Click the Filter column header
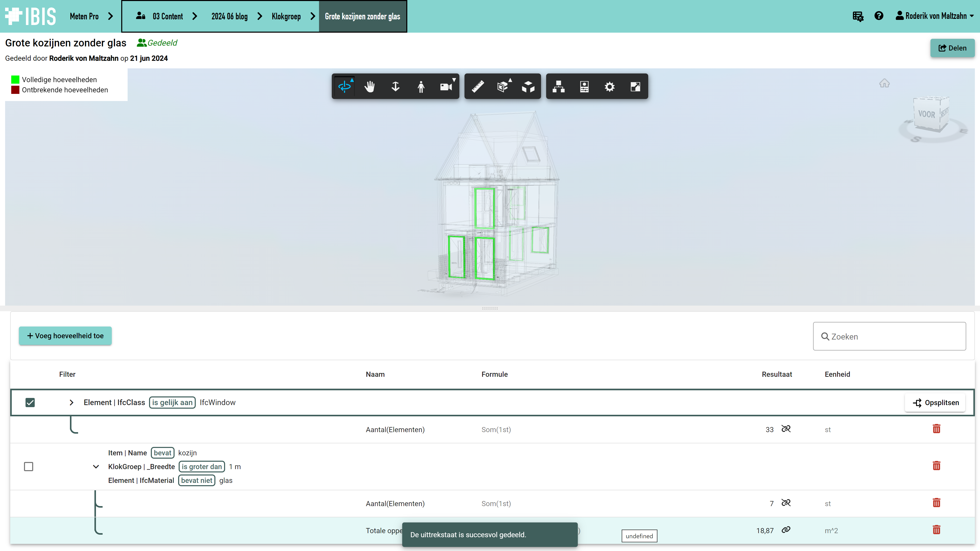The image size is (980, 551). pos(67,374)
